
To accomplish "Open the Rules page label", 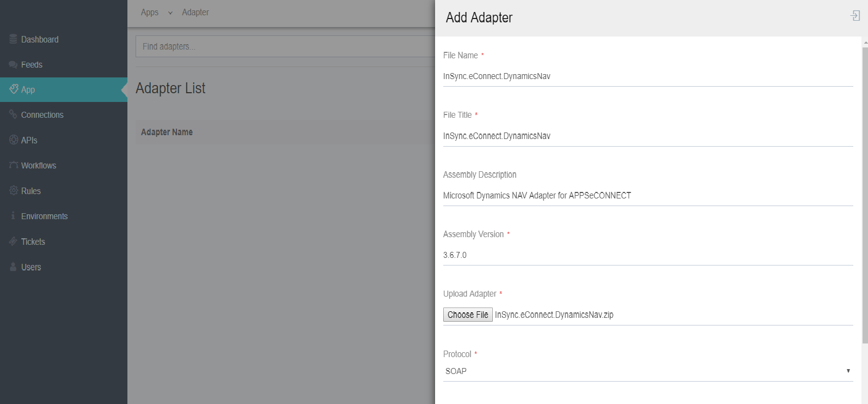I will [31, 191].
